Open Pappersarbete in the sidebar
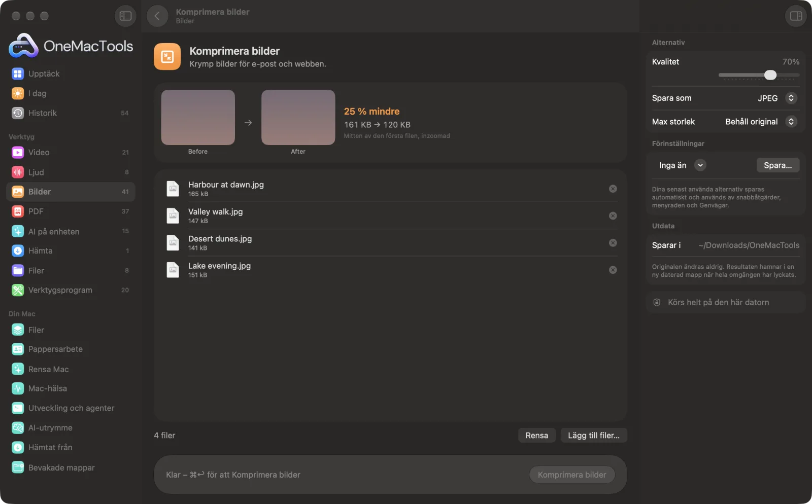Screen dimensions: 812x504 point(71,349)
